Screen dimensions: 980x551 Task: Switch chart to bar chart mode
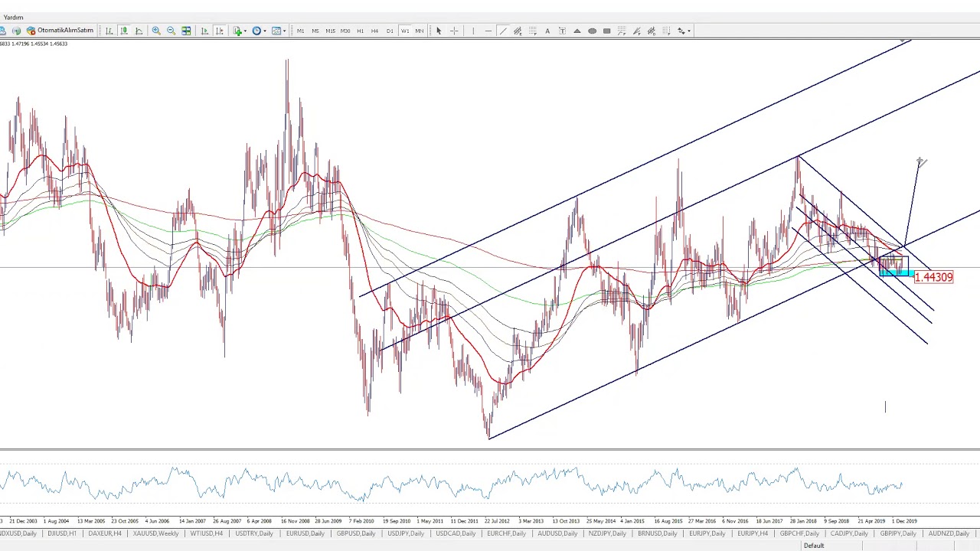pyautogui.click(x=109, y=31)
